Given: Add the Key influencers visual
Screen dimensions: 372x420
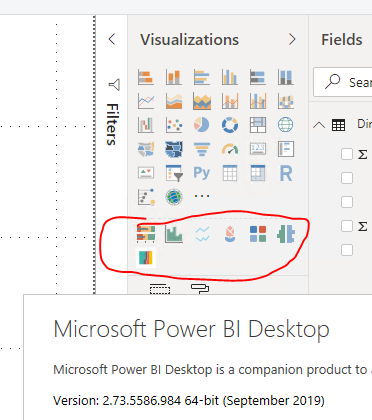Looking at the screenshot, I should 146,197.
